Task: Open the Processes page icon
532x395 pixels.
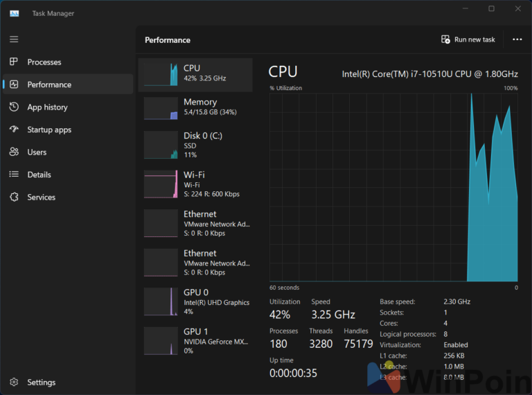Action: click(14, 62)
